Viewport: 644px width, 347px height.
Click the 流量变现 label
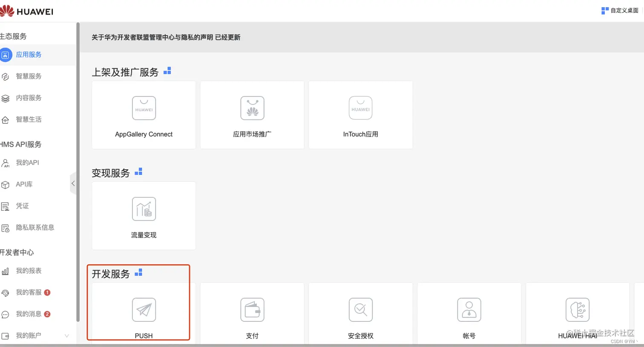click(144, 235)
